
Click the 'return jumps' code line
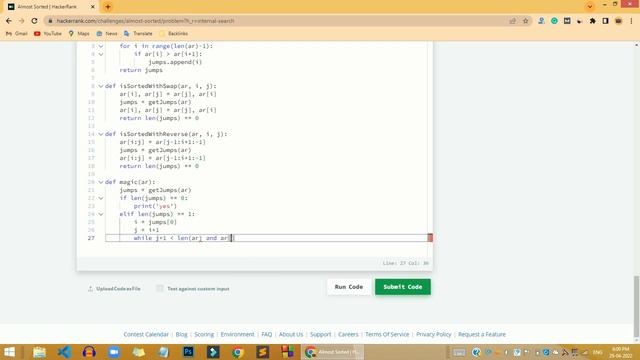pyautogui.click(x=141, y=70)
